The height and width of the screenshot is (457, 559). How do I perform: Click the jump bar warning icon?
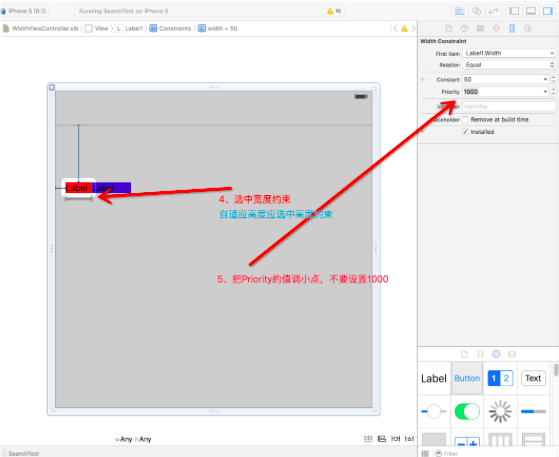tap(404, 28)
